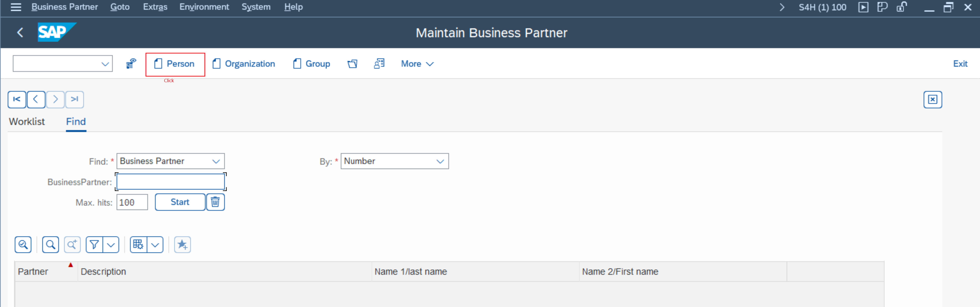
Task: Create an Organization business partner
Action: tap(243, 63)
